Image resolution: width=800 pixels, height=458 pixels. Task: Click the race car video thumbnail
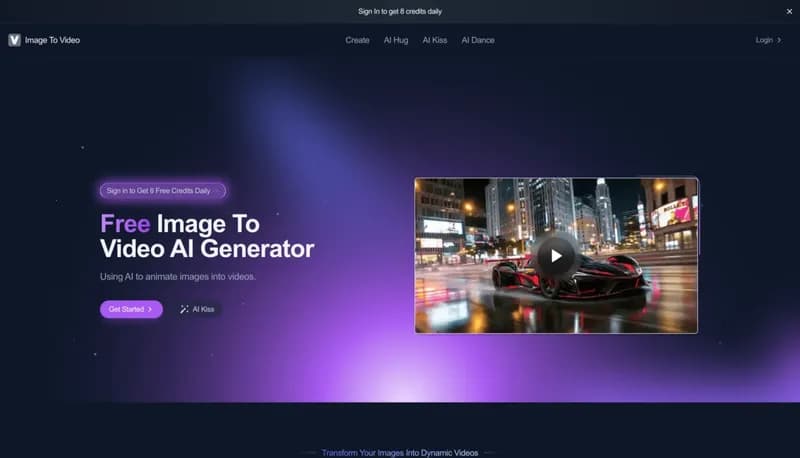click(x=556, y=256)
